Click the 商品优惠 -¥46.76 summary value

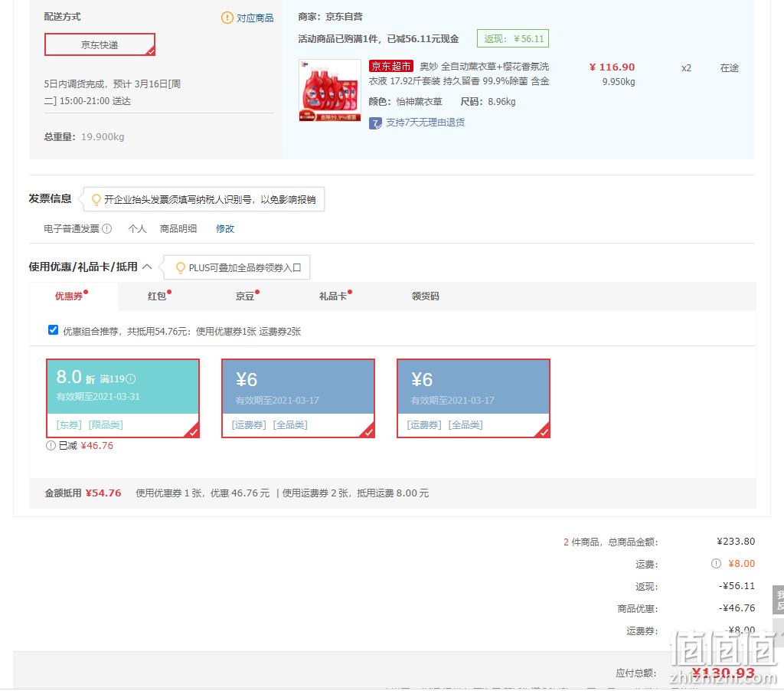(737, 608)
